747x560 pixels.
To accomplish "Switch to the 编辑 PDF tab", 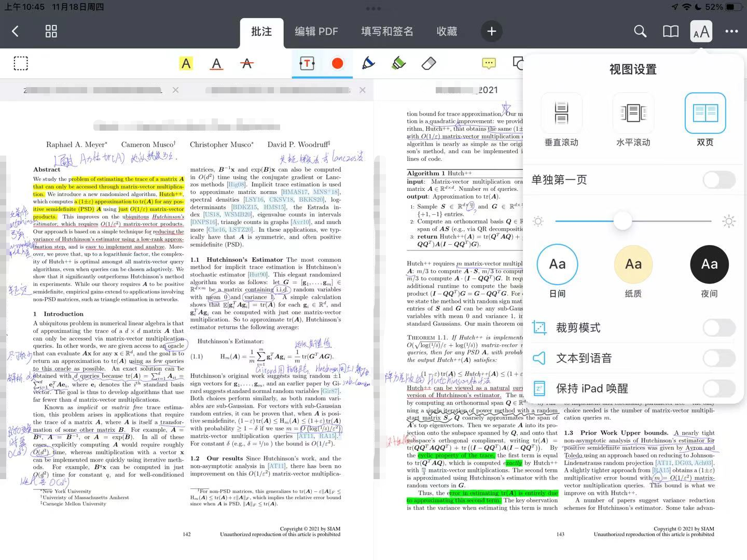I will [x=316, y=31].
